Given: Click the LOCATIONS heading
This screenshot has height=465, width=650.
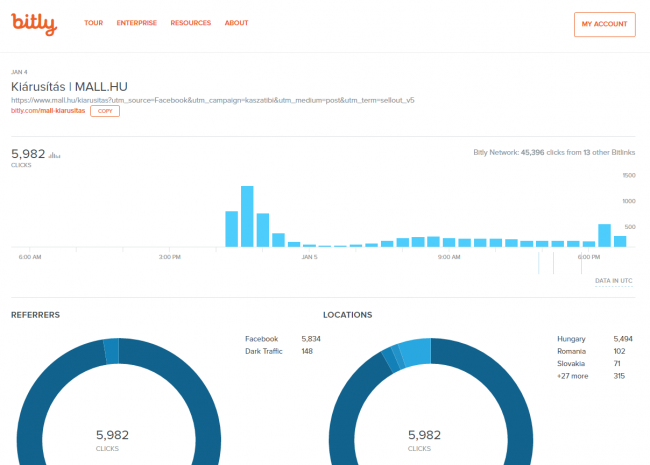Looking at the screenshot, I should [347, 315].
